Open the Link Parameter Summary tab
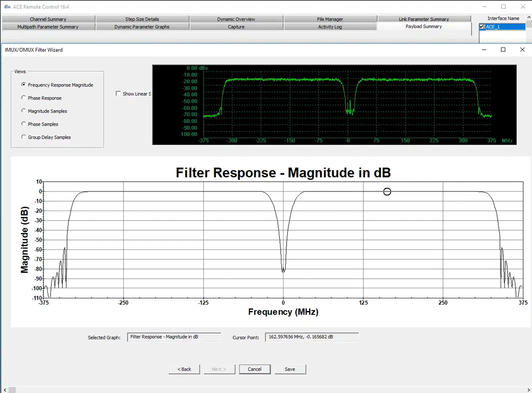 [423, 19]
